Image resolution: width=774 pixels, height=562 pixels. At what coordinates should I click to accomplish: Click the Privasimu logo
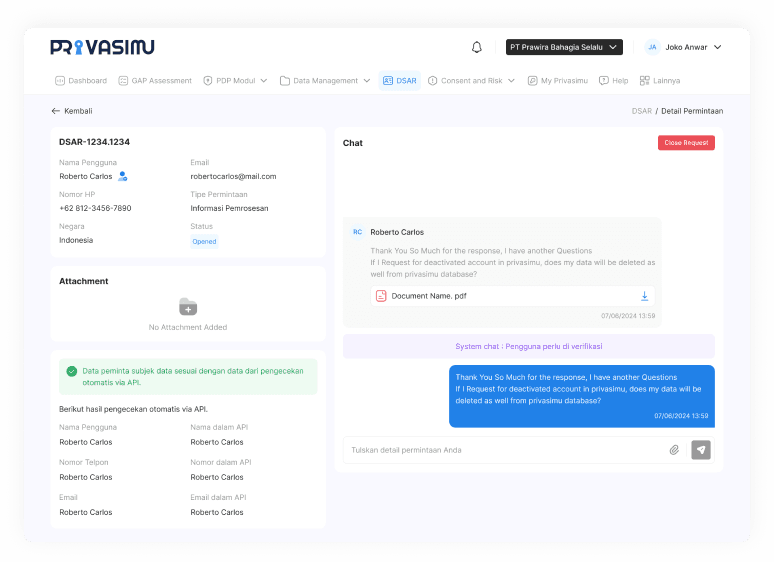102,47
